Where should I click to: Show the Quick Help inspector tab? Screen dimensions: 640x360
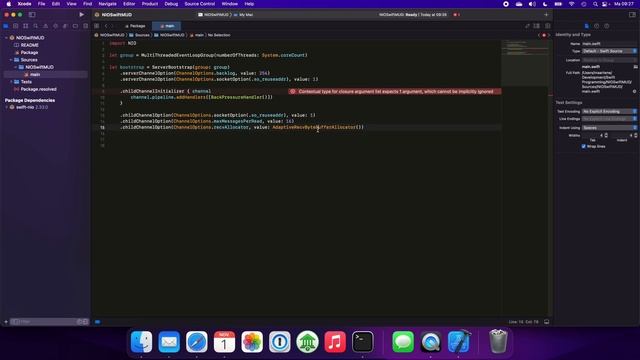[x=607, y=26]
